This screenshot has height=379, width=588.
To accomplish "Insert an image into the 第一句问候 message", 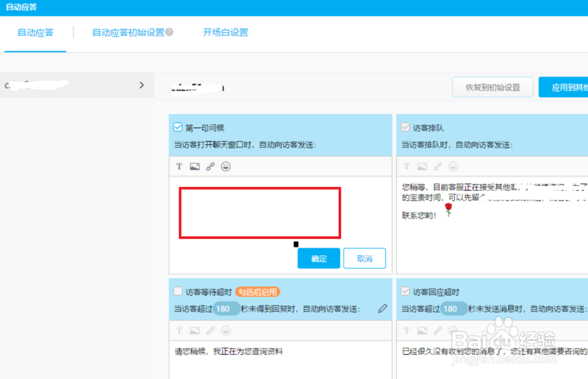I will 195,166.
